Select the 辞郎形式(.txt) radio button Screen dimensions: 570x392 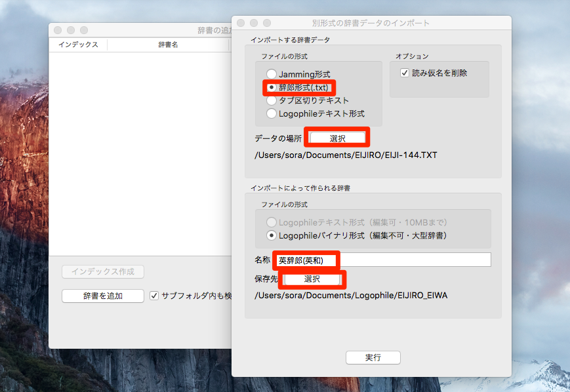(x=272, y=88)
